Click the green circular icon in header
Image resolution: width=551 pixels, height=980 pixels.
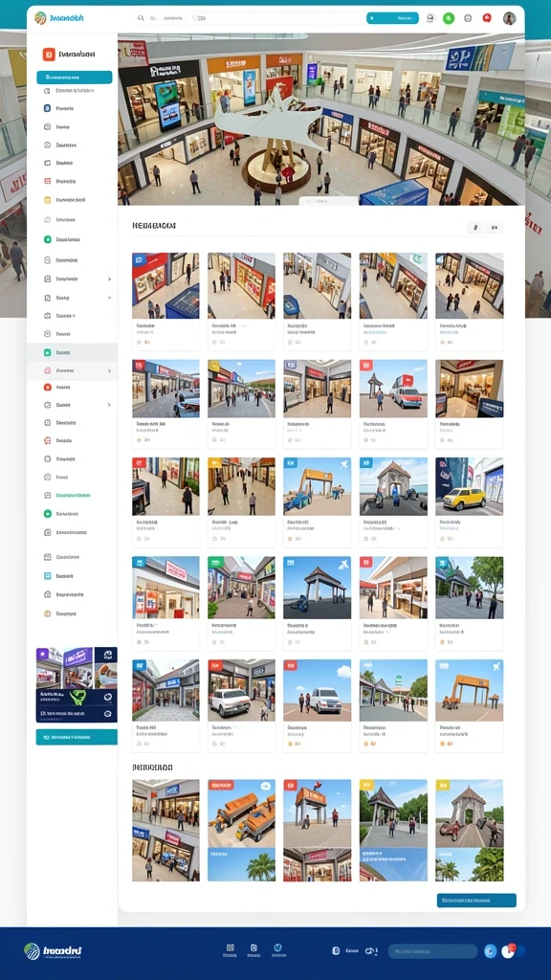pyautogui.click(x=449, y=18)
